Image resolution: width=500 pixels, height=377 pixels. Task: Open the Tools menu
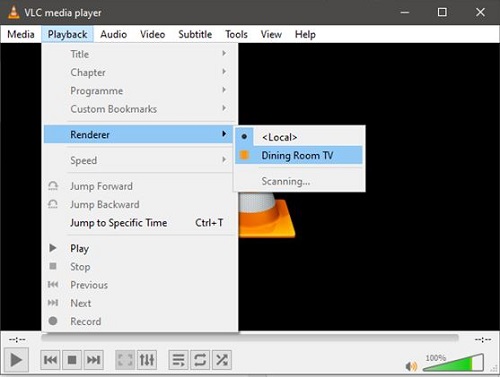(x=236, y=34)
